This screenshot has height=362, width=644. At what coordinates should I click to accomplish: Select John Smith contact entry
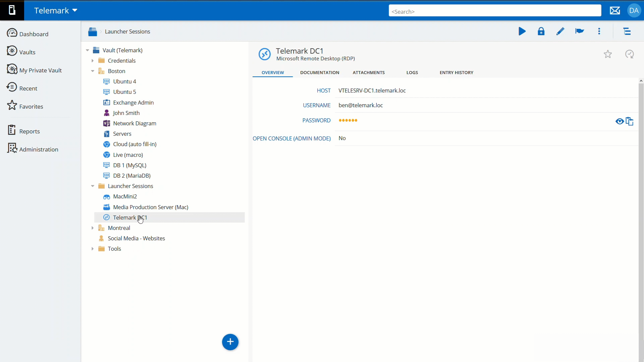point(126,113)
